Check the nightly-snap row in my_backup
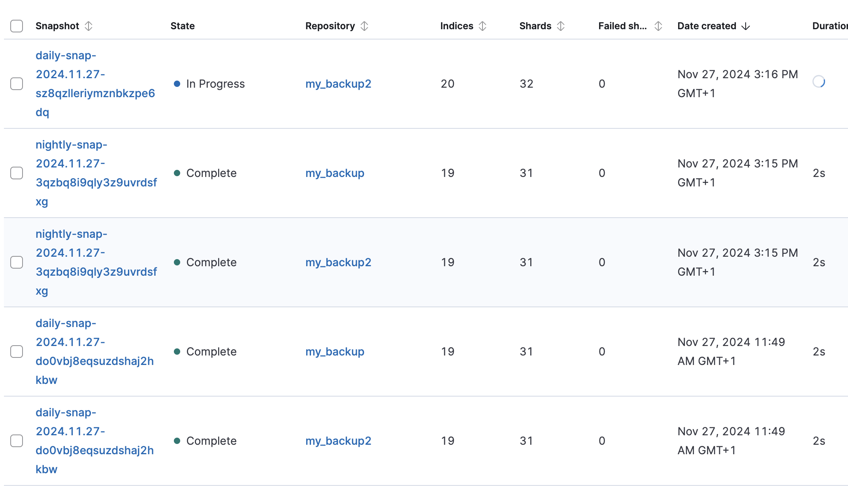 tap(17, 173)
